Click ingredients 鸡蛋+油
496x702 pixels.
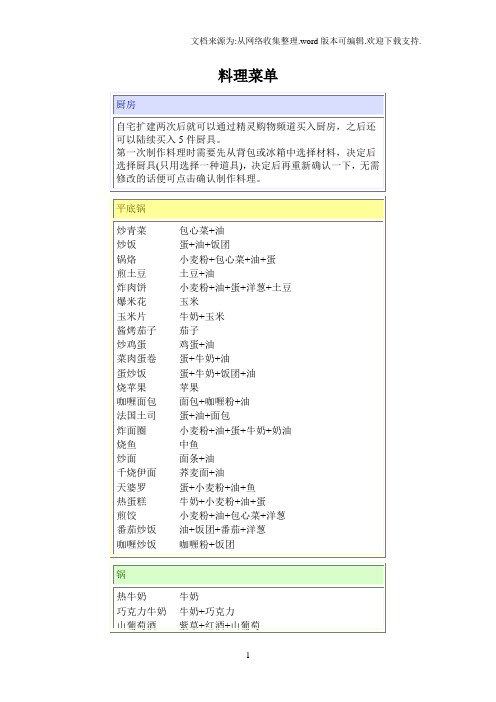click(x=197, y=345)
